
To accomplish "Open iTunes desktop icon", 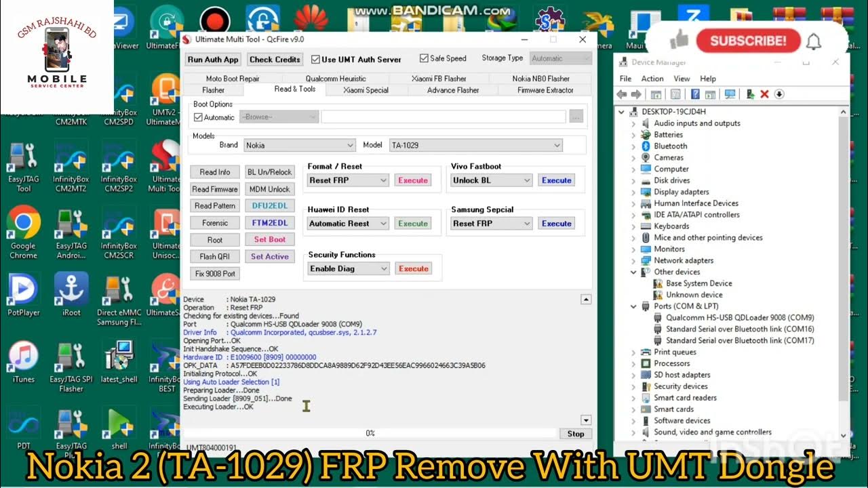I will tap(24, 361).
